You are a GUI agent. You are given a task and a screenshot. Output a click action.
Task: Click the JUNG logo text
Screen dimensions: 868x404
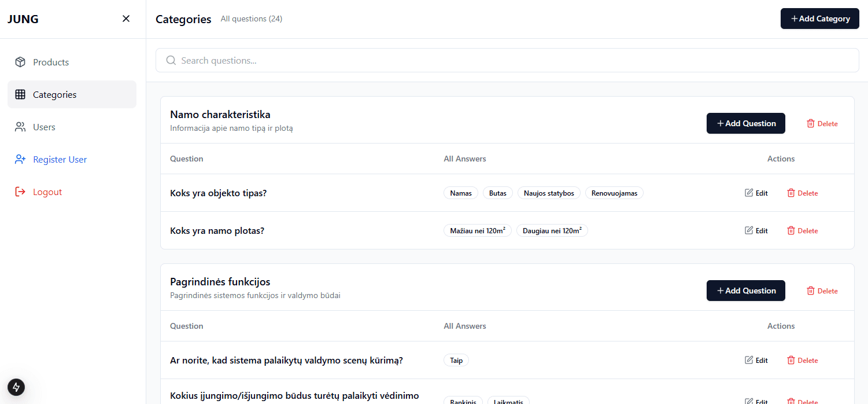[23, 19]
